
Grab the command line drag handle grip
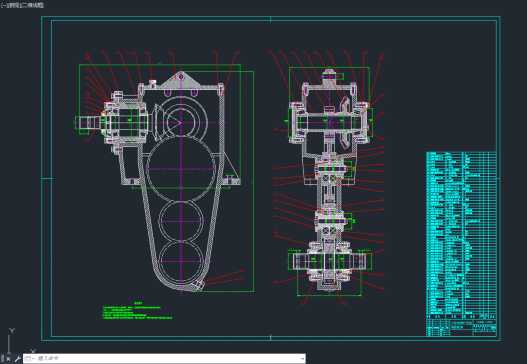[x=2, y=359]
